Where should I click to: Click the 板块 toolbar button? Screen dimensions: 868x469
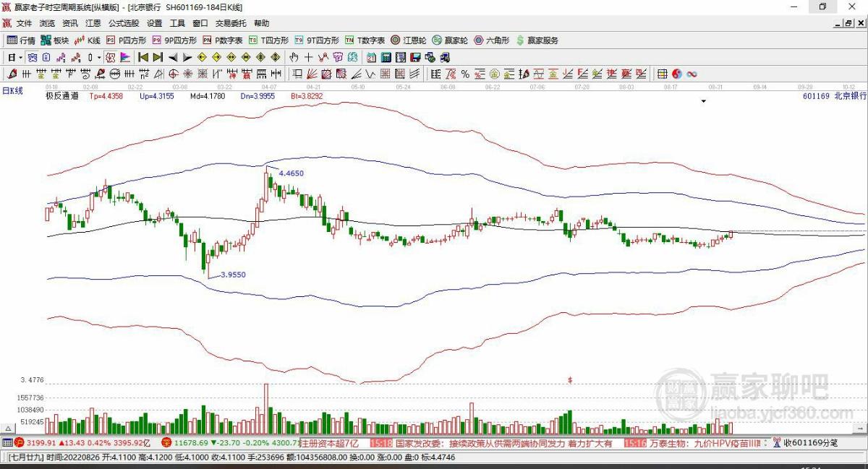55,40
